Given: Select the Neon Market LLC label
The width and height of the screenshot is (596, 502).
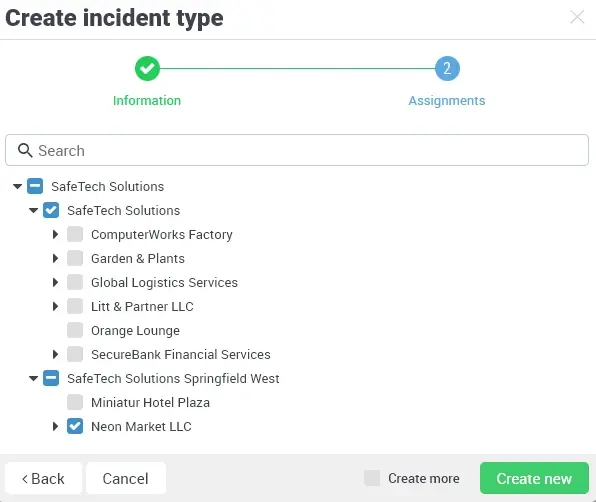Looking at the screenshot, I should [141, 426].
